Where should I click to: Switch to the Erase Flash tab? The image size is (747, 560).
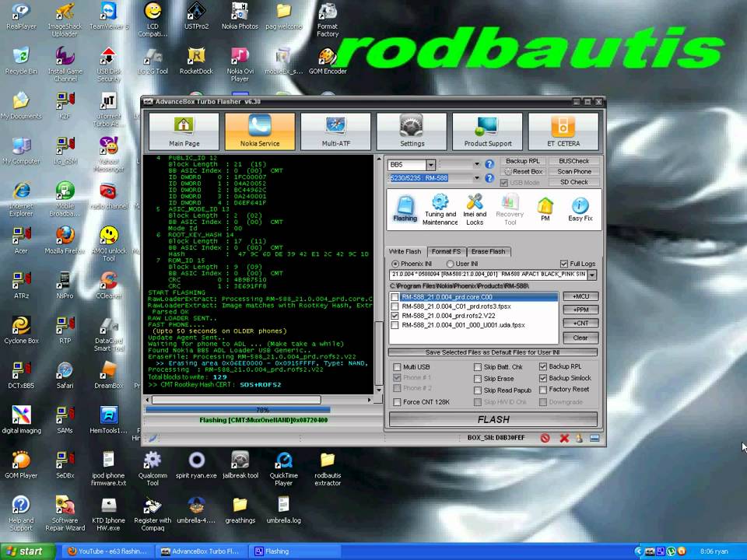click(x=489, y=251)
